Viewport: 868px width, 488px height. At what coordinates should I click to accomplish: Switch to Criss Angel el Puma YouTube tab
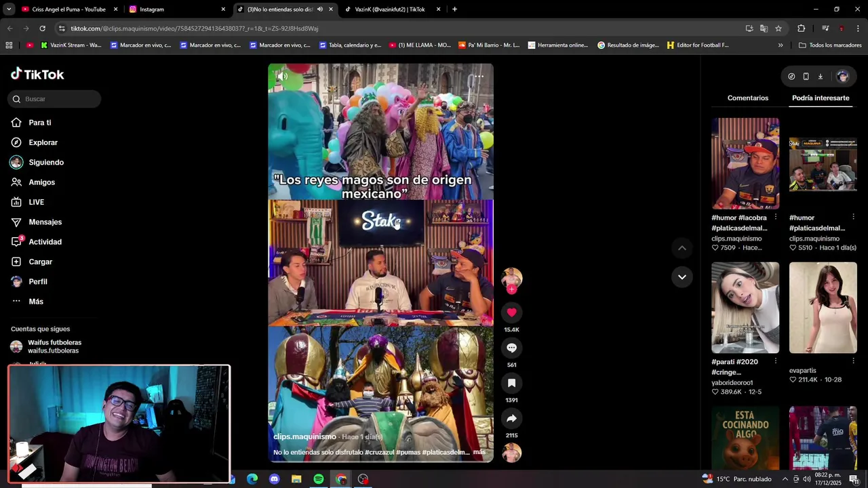(x=68, y=9)
